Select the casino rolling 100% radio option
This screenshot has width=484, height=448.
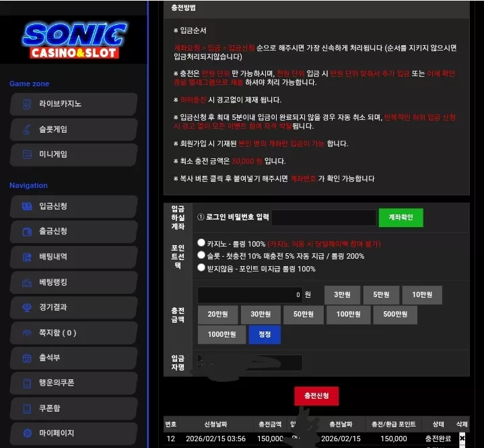201,243
